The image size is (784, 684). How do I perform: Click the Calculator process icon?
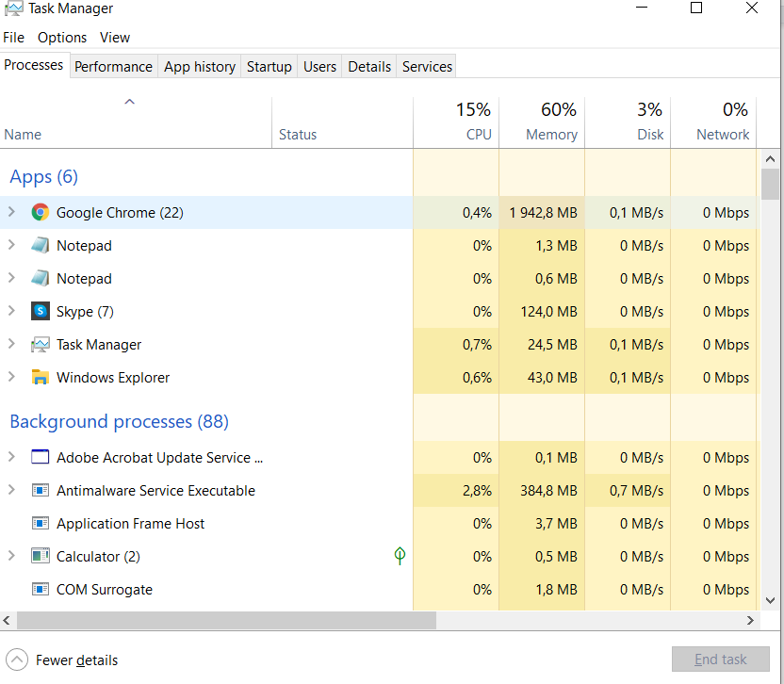(40, 556)
